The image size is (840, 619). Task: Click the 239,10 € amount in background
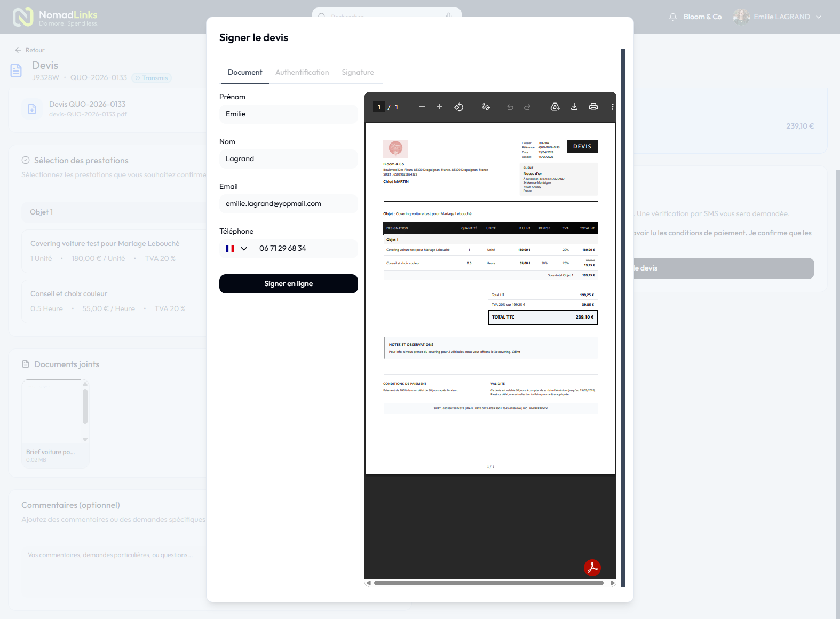coord(800,126)
